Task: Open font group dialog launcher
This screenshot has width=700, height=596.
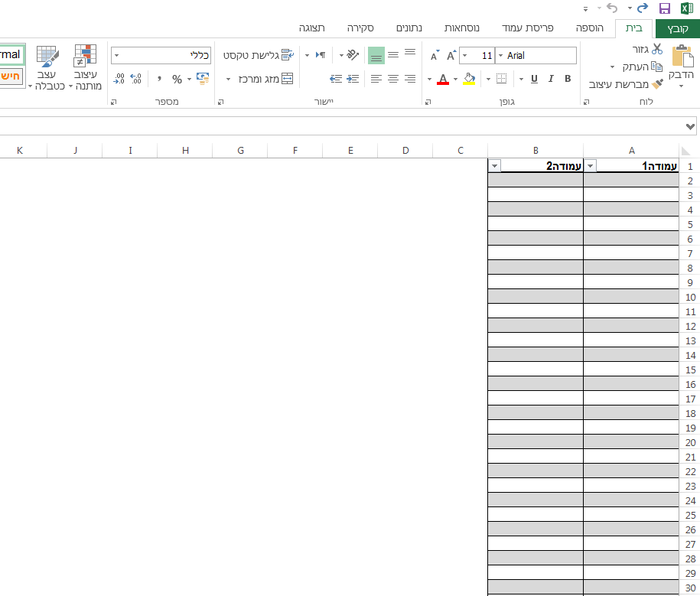Action: tap(428, 103)
